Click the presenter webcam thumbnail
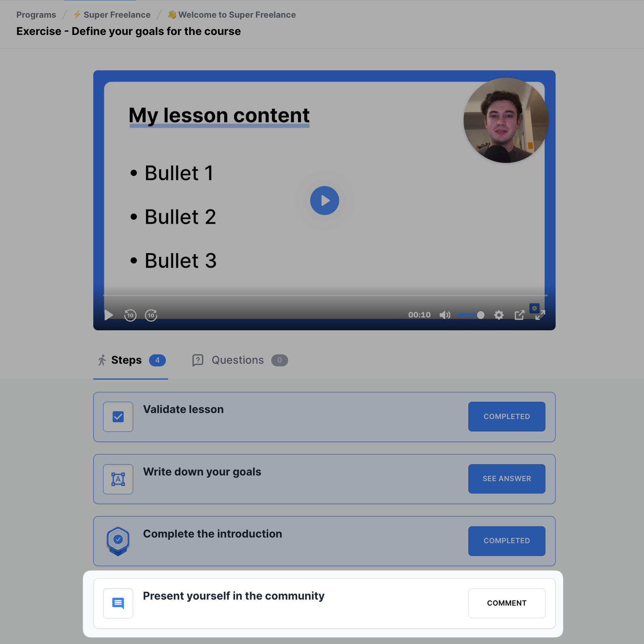This screenshot has height=644, width=644. coord(506,120)
